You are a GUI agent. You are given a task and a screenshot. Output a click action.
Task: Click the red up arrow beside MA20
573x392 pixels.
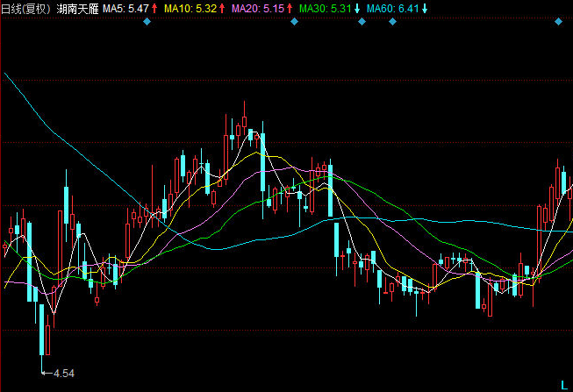click(290, 9)
